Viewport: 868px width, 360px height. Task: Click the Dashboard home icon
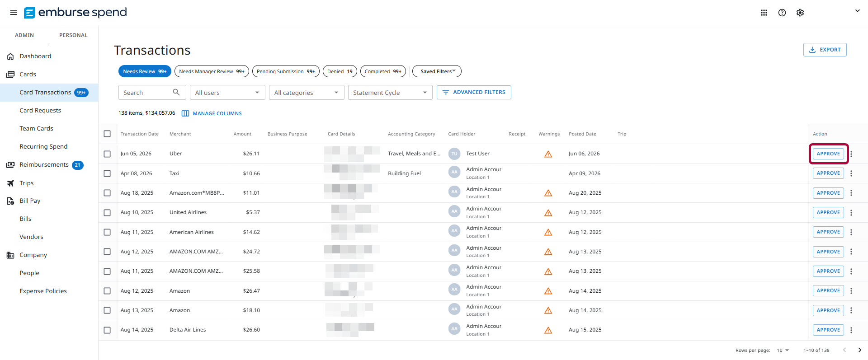coord(10,56)
